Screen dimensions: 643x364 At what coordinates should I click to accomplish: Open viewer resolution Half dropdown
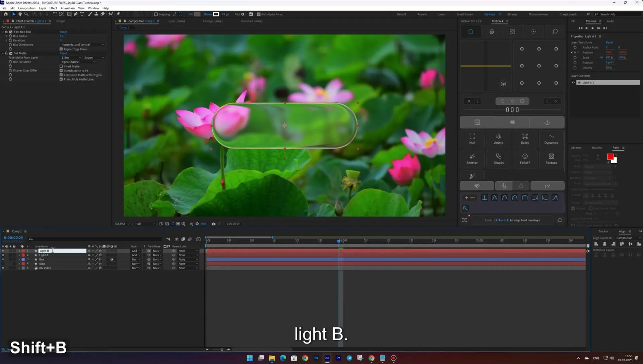pyautogui.click(x=145, y=224)
